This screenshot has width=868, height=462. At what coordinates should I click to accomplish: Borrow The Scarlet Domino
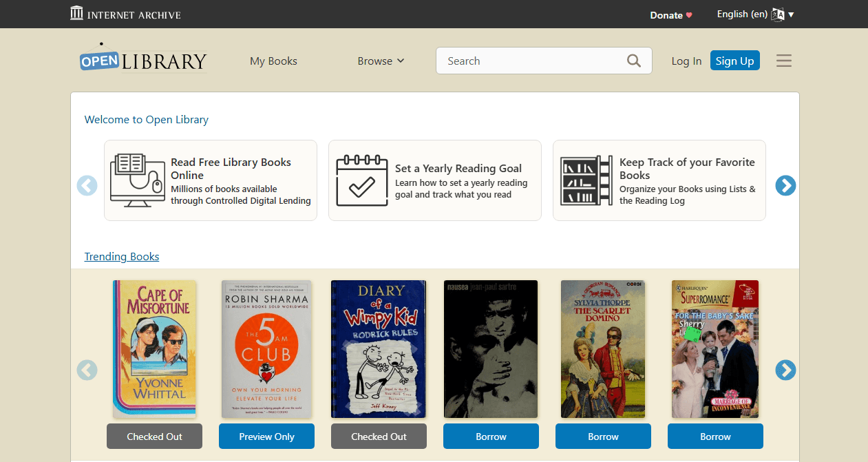click(603, 437)
